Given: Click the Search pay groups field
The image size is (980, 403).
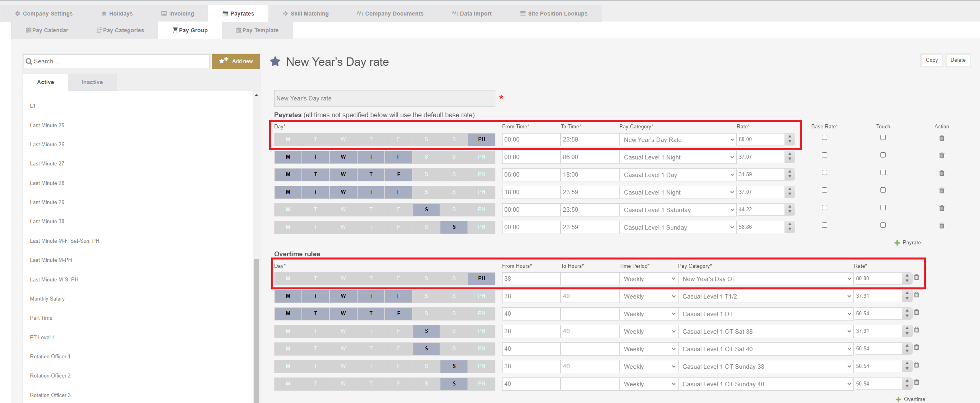Looking at the screenshot, I should click(x=116, y=61).
